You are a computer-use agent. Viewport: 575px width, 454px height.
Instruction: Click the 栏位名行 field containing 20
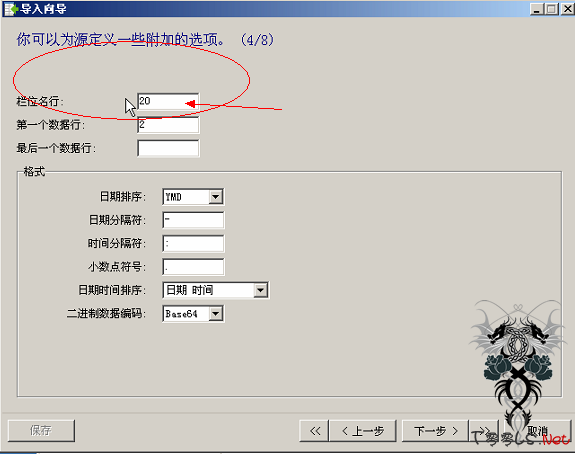point(168,102)
